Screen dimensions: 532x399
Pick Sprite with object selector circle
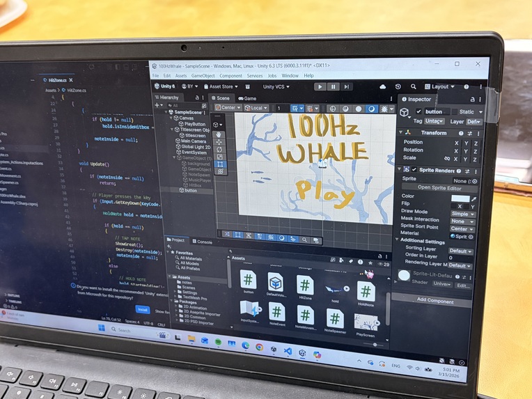tap(475, 181)
